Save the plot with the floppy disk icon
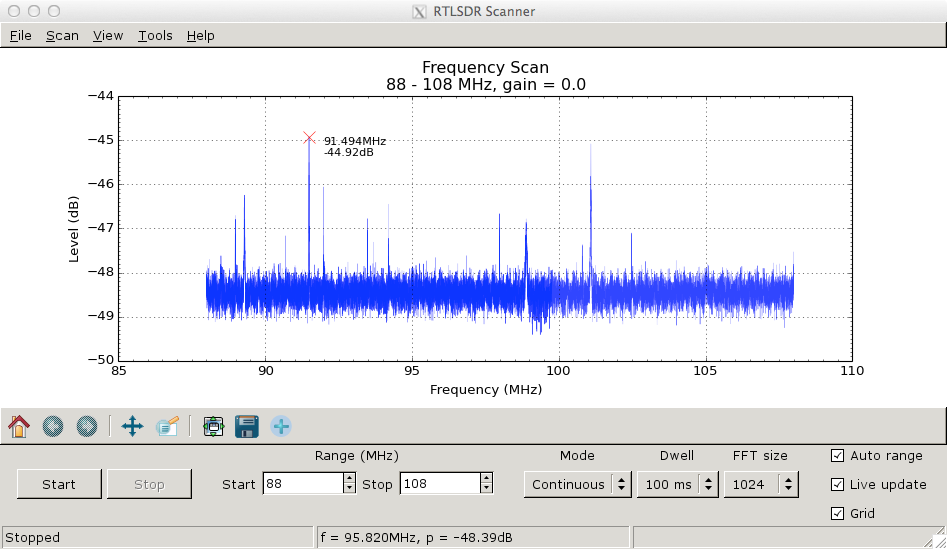The height and width of the screenshot is (549, 947). click(x=247, y=426)
